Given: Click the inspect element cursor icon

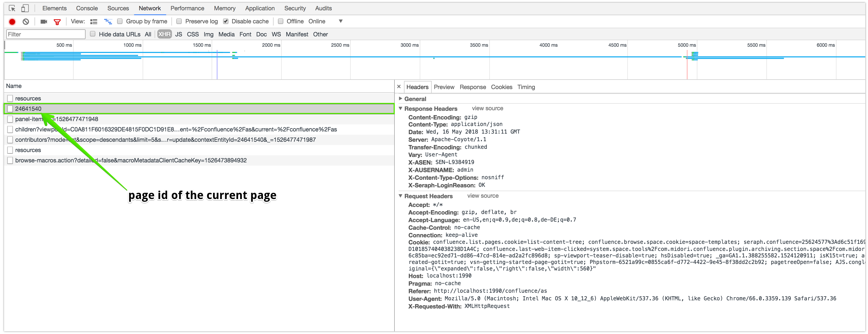Looking at the screenshot, I should tap(12, 8).
